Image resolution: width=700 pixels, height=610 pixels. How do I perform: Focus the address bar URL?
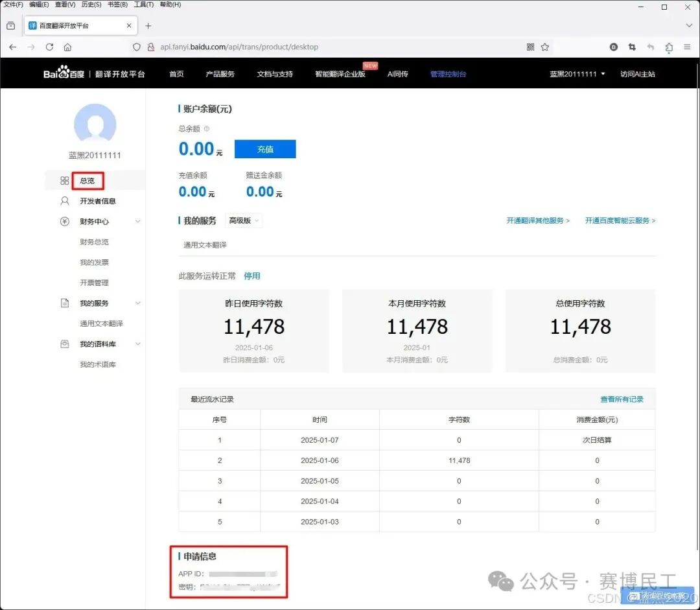239,47
